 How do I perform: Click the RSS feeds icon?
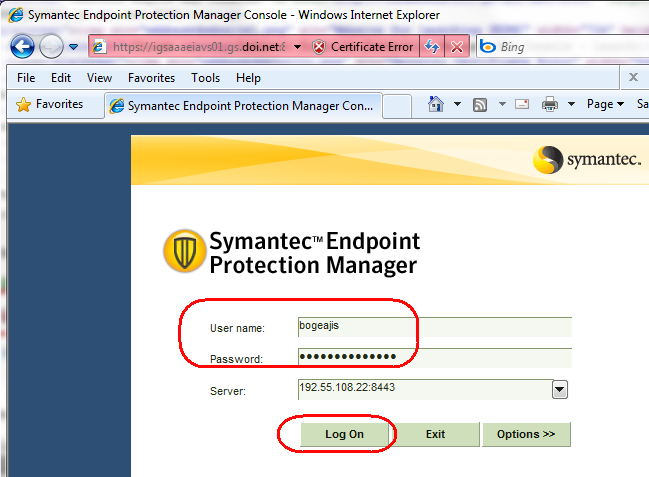pos(480,105)
